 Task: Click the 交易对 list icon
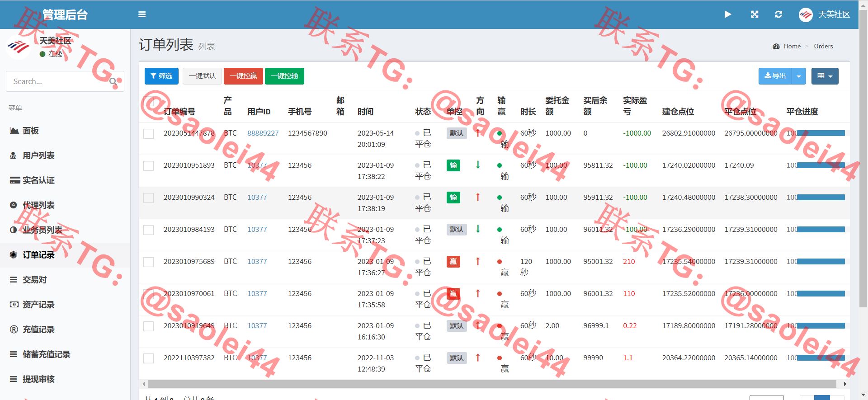(x=14, y=280)
